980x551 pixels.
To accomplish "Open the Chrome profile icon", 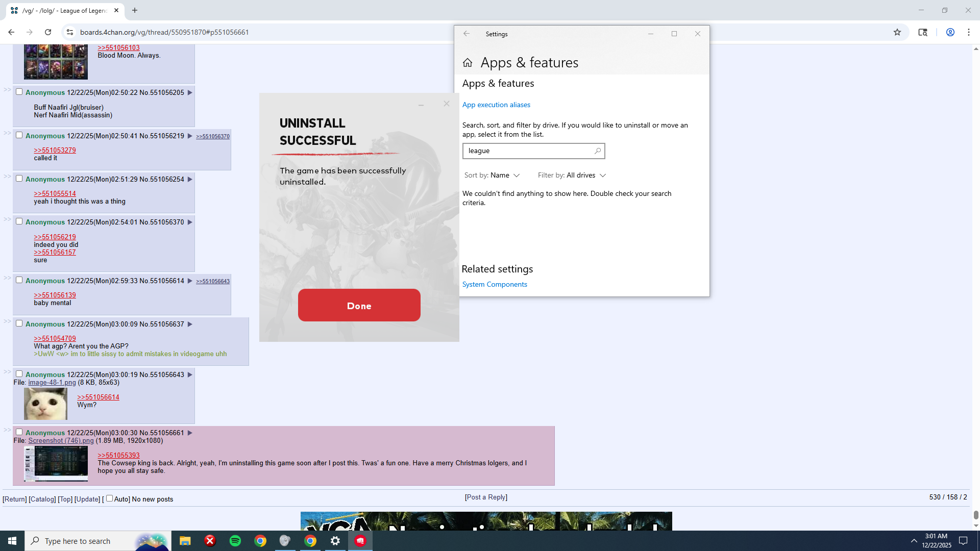I will tap(950, 32).
